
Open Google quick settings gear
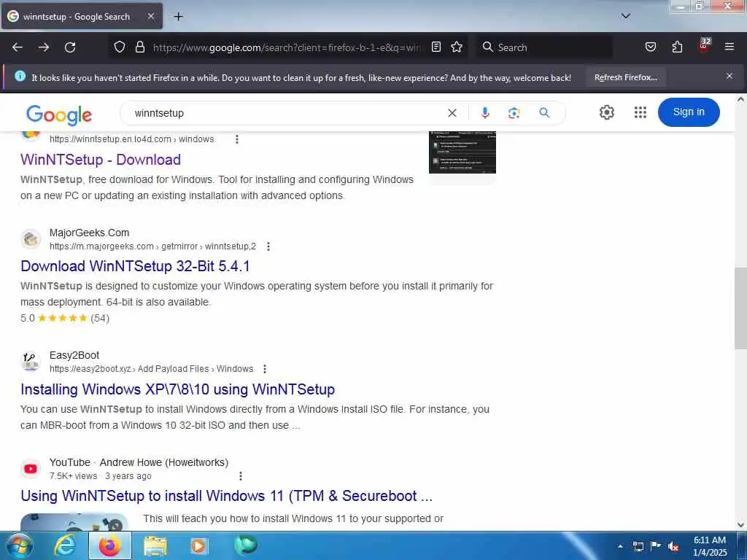pyautogui.click(x=606, y=112)
